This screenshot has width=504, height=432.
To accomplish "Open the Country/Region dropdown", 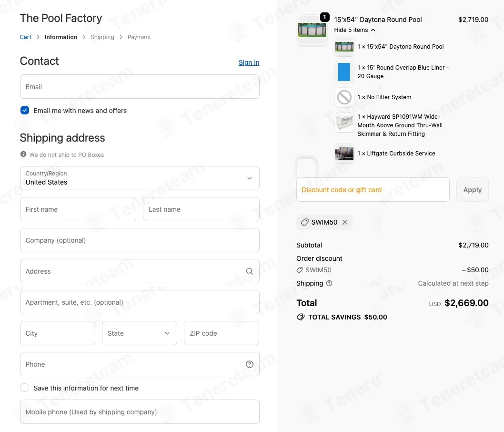I will click(140, 178).
